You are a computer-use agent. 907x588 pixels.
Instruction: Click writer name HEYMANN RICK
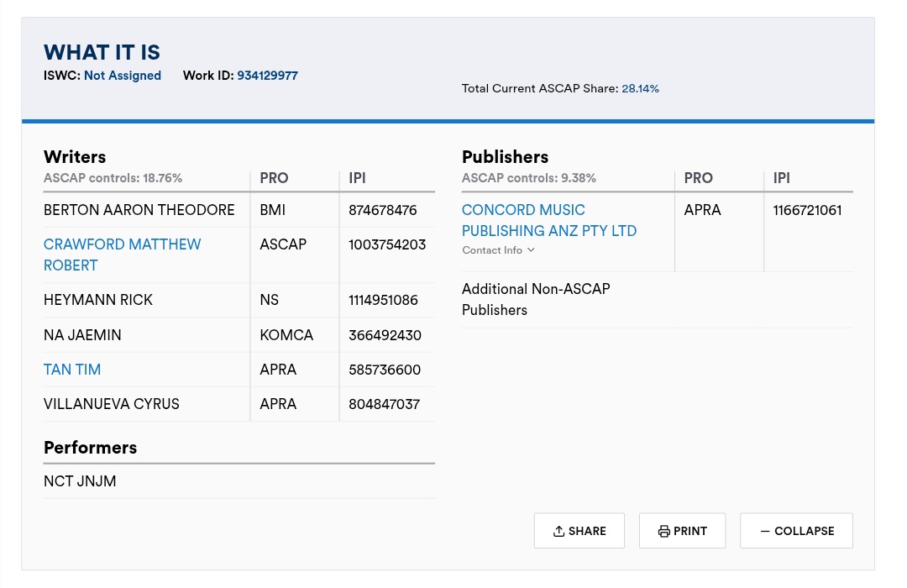tap(97, 300)
